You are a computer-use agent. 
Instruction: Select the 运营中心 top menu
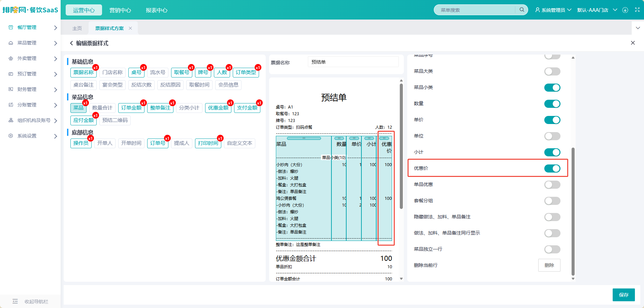click(84, 10)
